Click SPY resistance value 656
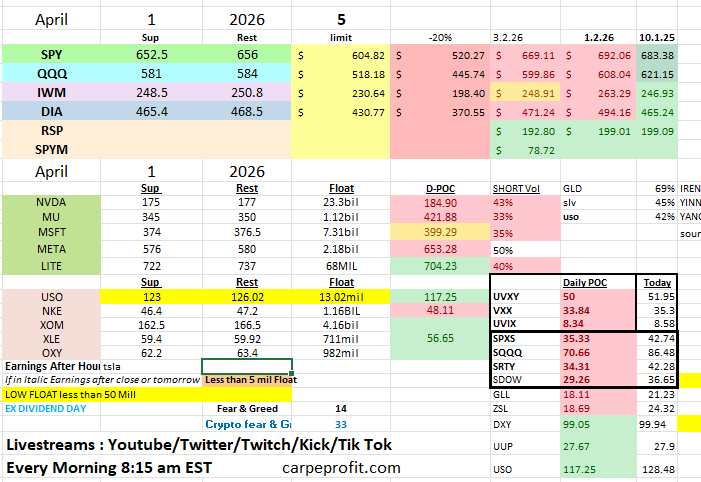This screenshot has width=701, height=482. (247, 55)
